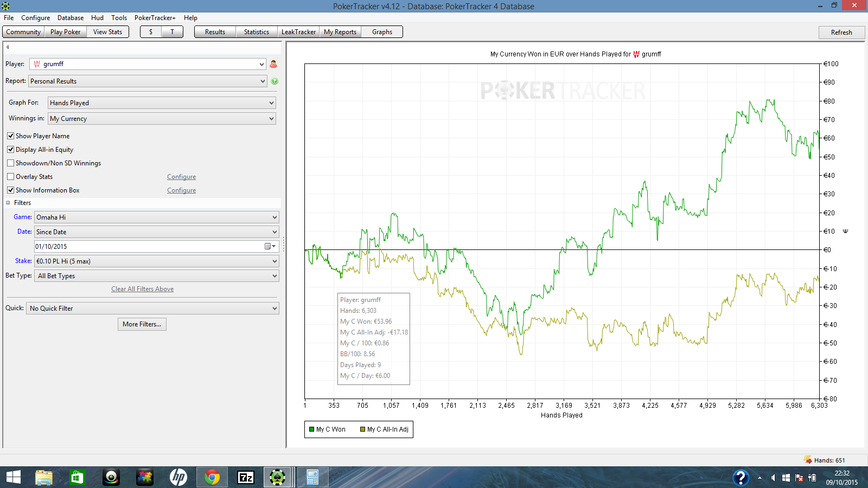Click Configure link for Information Box

(x=181, y=190)
